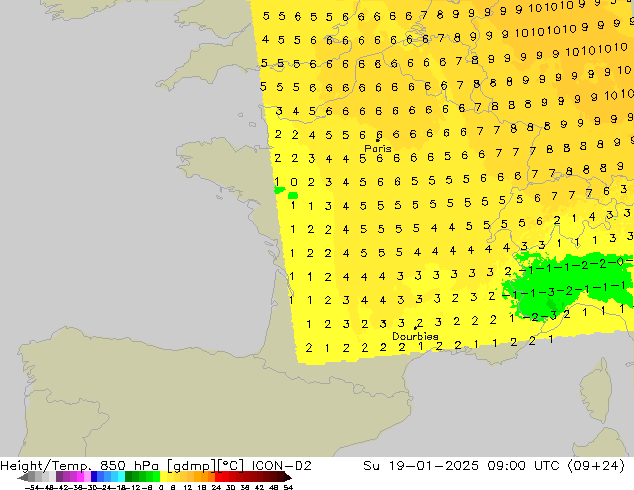The width and height of the screenshot is (634, 490).
Task: Click the [°C] unit label
Action: pos(230,466)
